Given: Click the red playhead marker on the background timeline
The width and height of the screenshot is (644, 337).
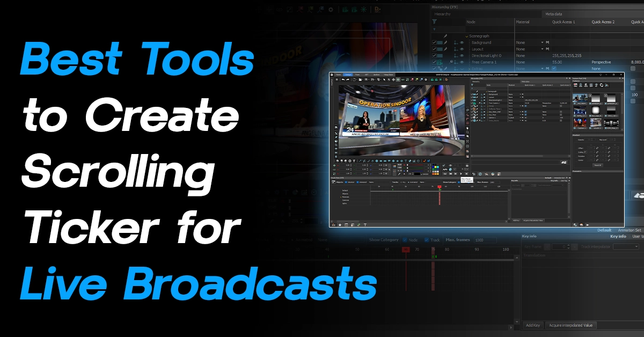Looking at the screenshot, I should (405, 250).
